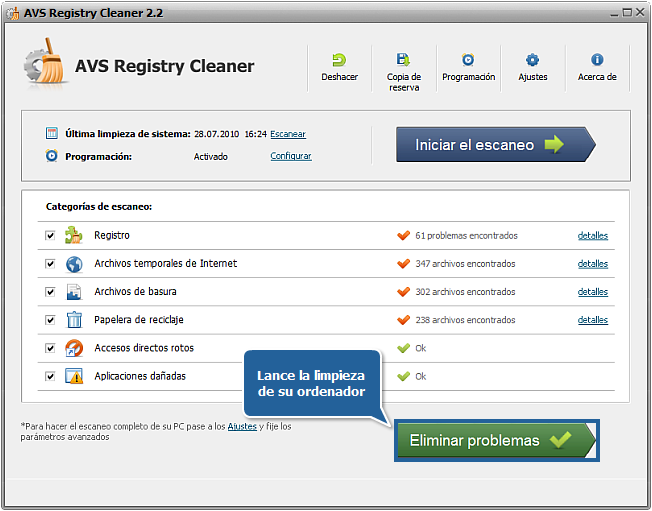Click green checkmark in Aplicaciones dañadas row
The image size is (652, 511).
point(403,376)
